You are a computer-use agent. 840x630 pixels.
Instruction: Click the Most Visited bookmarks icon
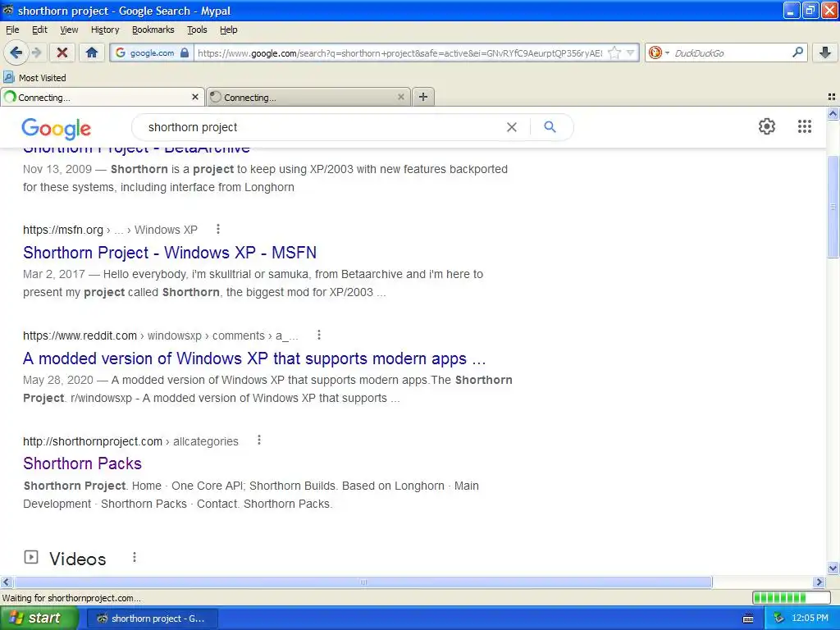click(9, 77)
